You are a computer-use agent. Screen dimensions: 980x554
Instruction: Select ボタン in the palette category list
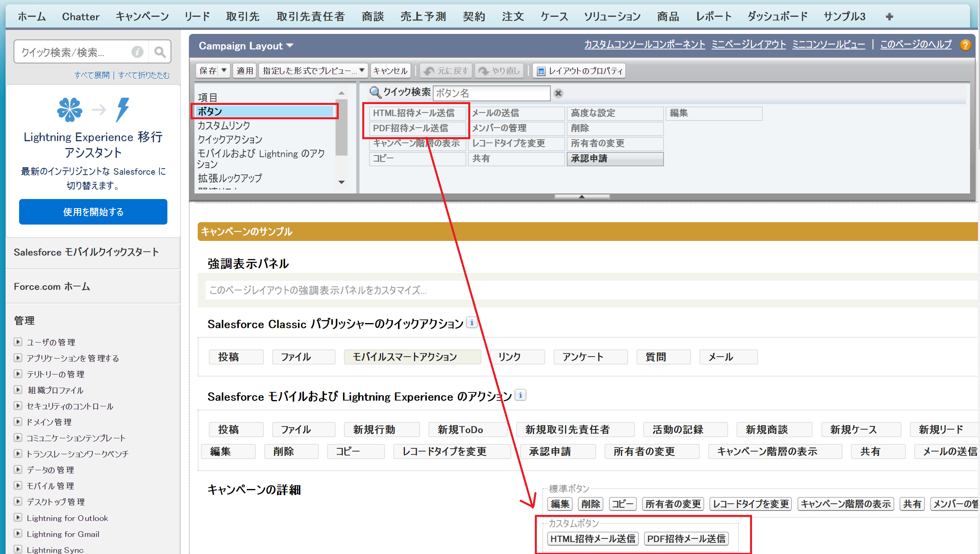[265, 111]
